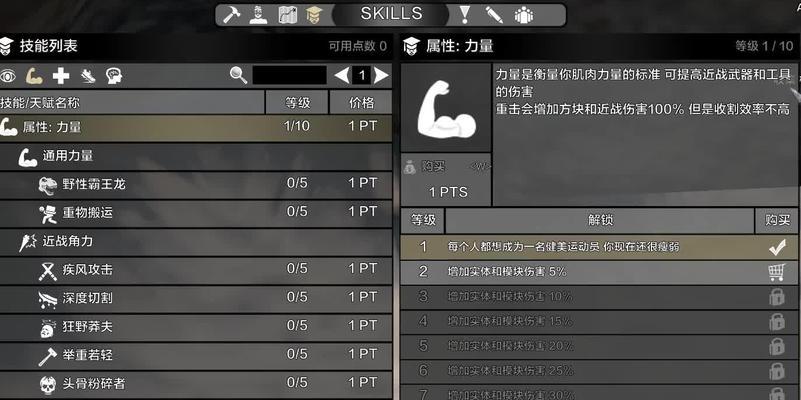Click the skill search text field
The image size is (801, 400).
pos(290,76)
